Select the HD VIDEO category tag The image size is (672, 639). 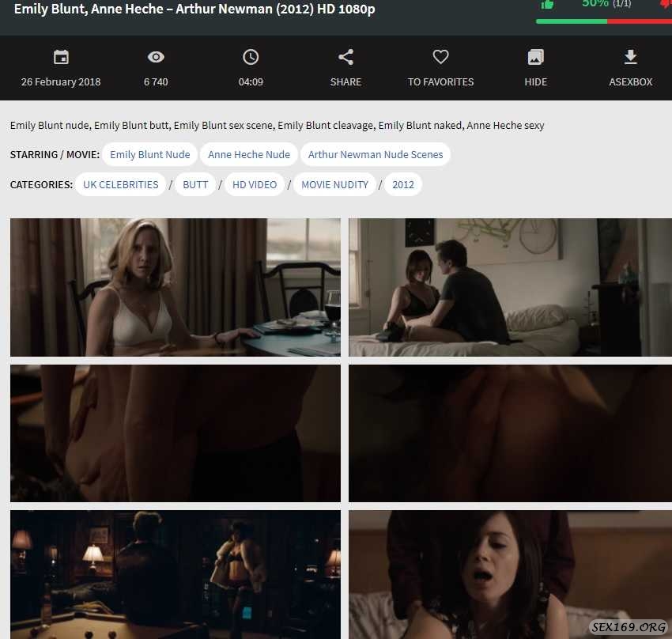coord(255,184)
